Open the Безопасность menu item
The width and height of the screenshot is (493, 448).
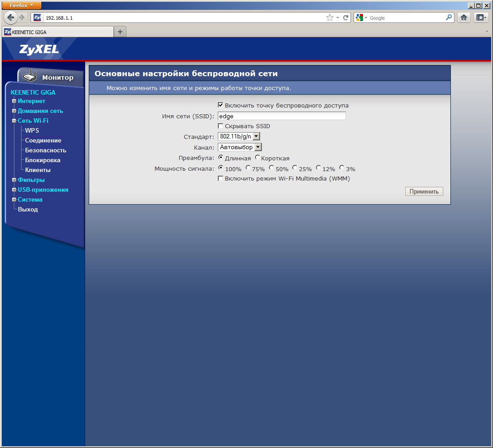46,150
